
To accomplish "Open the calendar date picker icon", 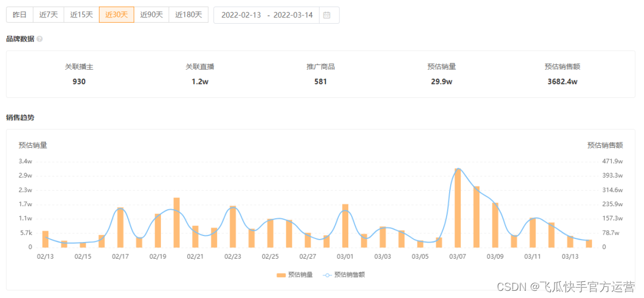I will tap(327, 15).
